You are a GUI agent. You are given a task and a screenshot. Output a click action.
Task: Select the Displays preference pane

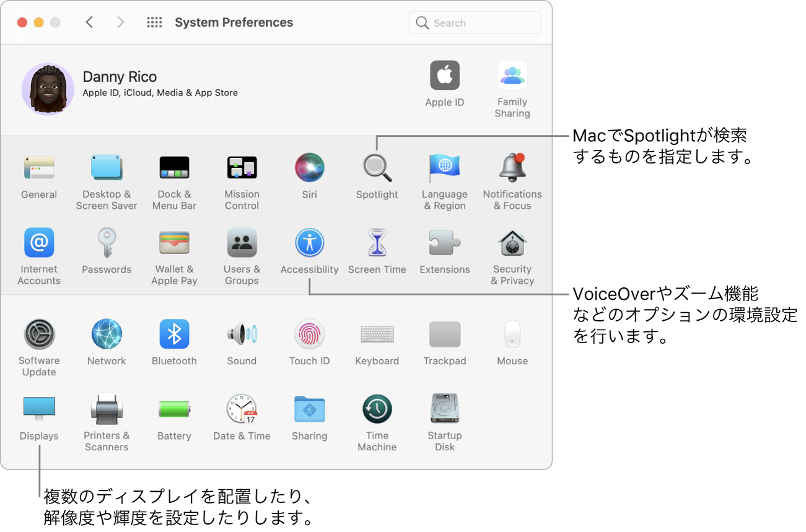click(38, 409)
